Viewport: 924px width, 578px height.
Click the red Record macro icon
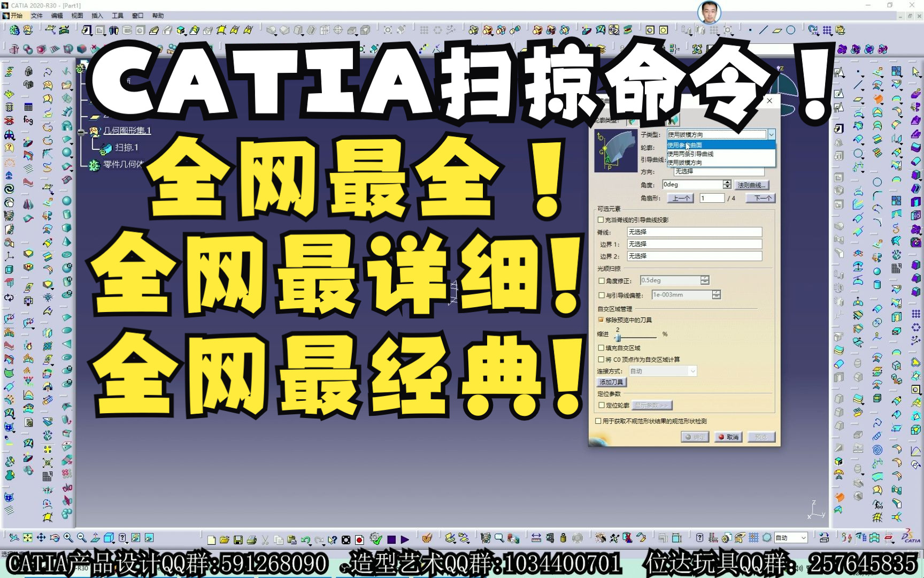click(359, 539)
